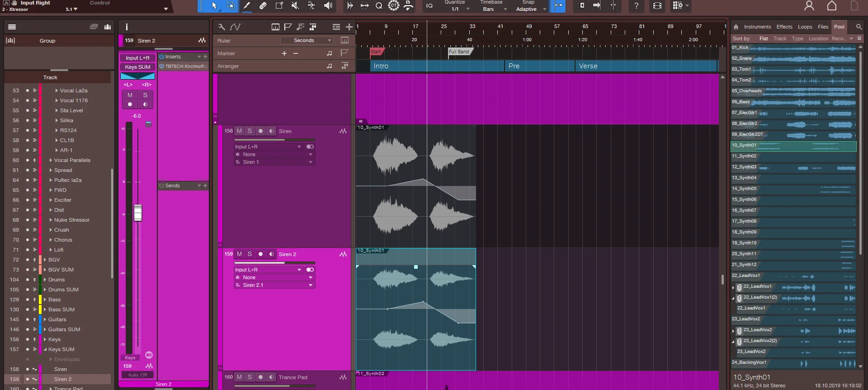868x390 pixels.
Task: Select the Paint pencil tool
Action: 247,6
